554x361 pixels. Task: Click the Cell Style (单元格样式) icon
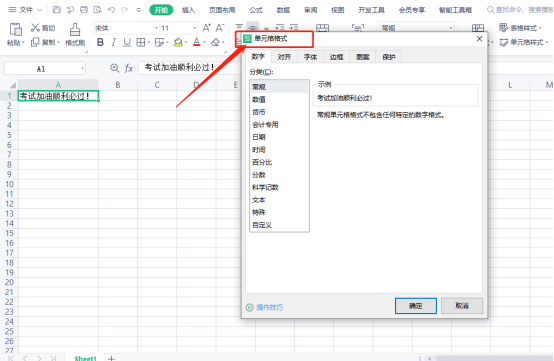tap(503, 43)
